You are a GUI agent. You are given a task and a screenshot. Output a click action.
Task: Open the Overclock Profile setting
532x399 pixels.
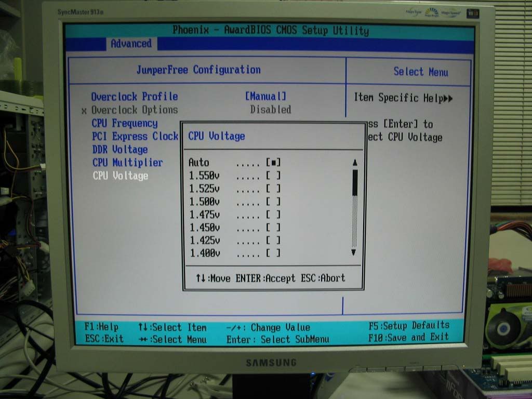tap(135, 96)
